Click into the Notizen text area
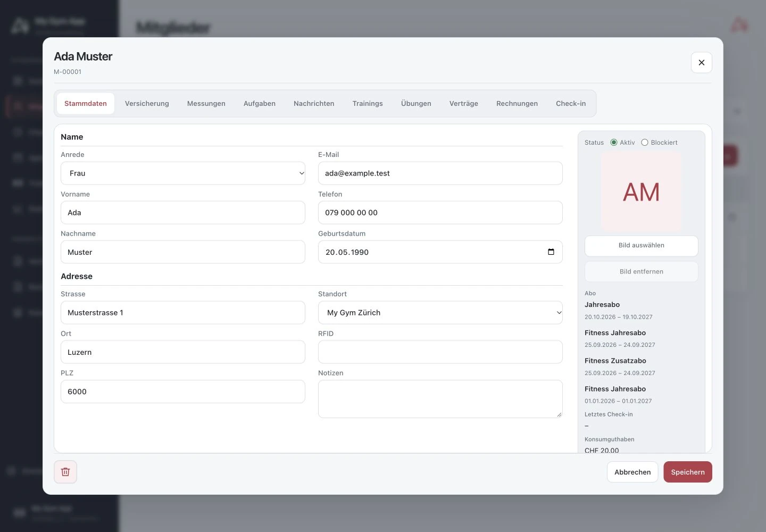This screenshot has width=766, height=532. pyautogui.click(x=440, y=399)
